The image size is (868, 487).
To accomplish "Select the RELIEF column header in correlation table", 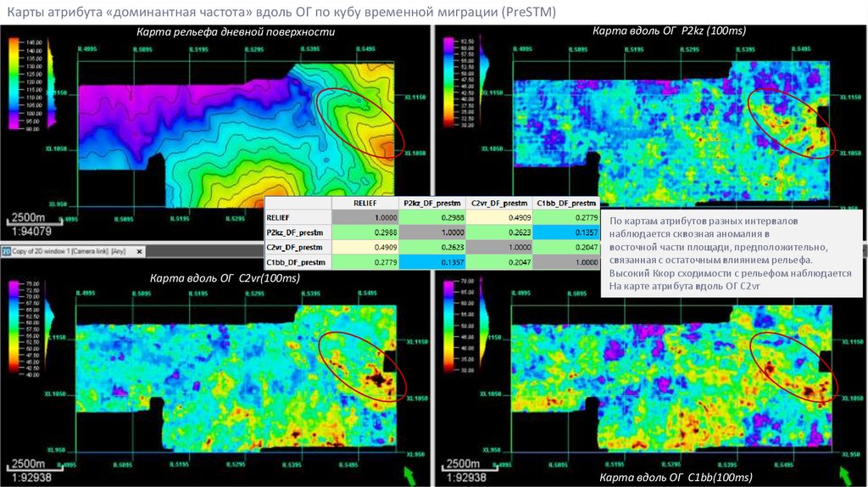I will [364, 204].
